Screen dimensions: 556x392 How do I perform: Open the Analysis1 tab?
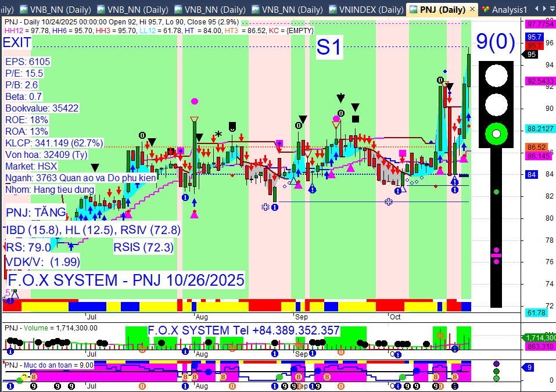[x=505, y=9]
